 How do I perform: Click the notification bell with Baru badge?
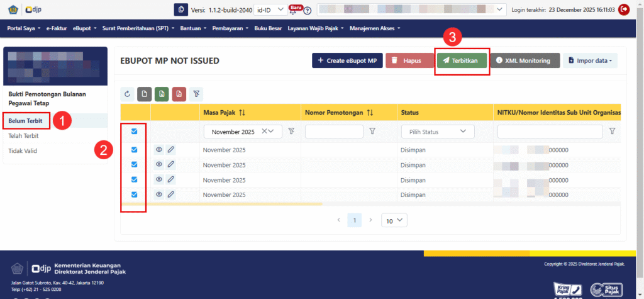coord(293,11)
